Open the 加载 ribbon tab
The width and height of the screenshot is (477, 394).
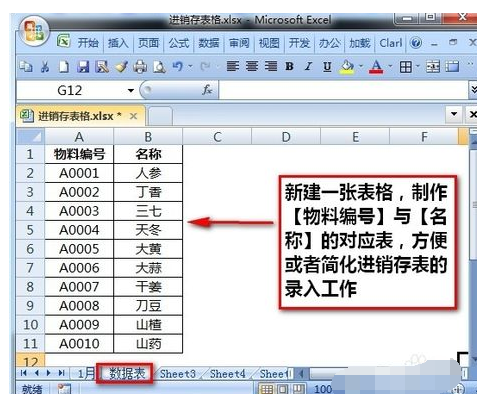point(360,43)
